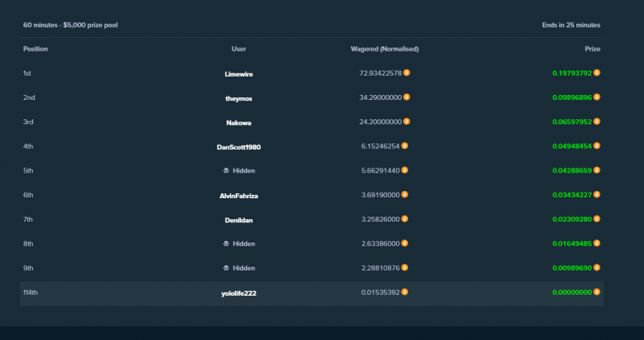Click bitcoin icon beside prize 0.00989690
This screenshot has height=340, width=644.
click(x=597, y=267)
